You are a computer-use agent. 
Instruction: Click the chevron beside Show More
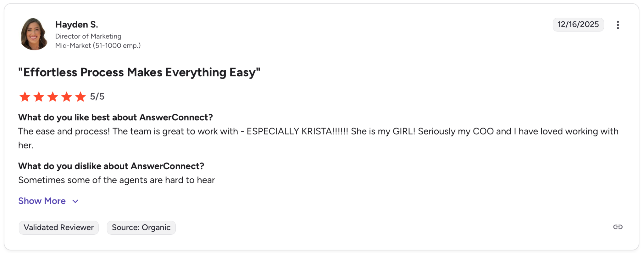tap(75, 201)
